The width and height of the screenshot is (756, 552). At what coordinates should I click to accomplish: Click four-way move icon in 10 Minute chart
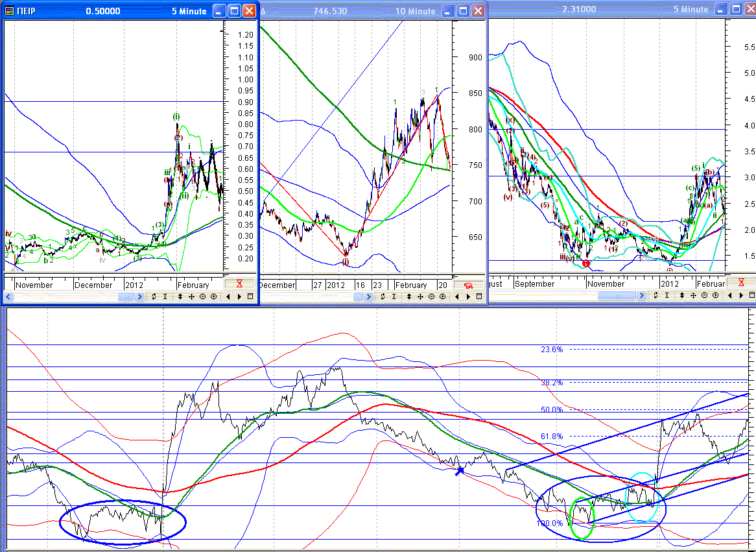pyautogui.click(x=420, y=296)
